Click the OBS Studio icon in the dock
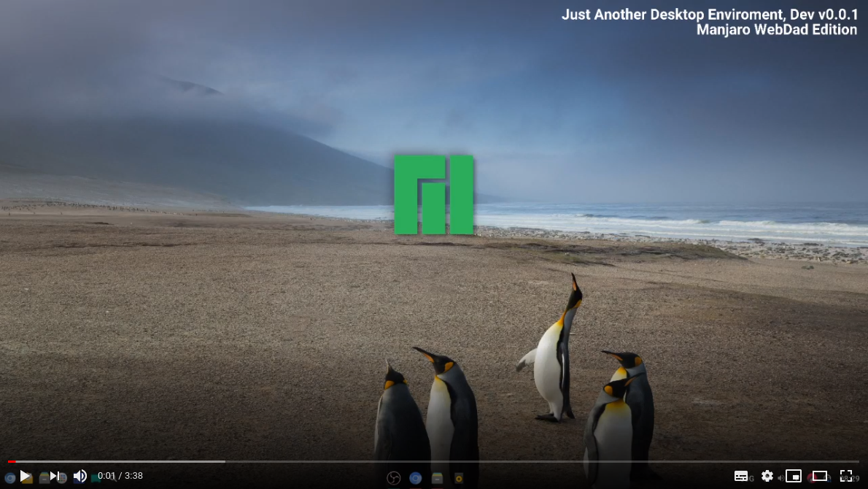This screenshot has width=868, height=489. 393,478
